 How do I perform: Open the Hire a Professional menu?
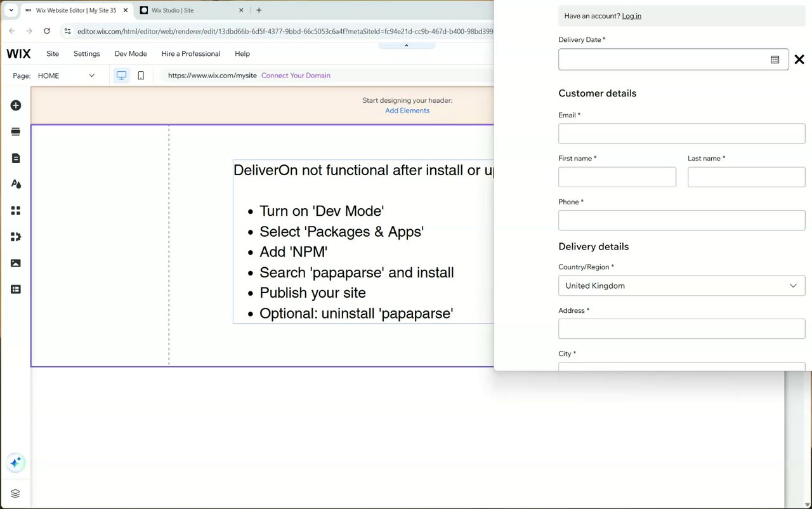pyautogui.click(x=191, y=54)
